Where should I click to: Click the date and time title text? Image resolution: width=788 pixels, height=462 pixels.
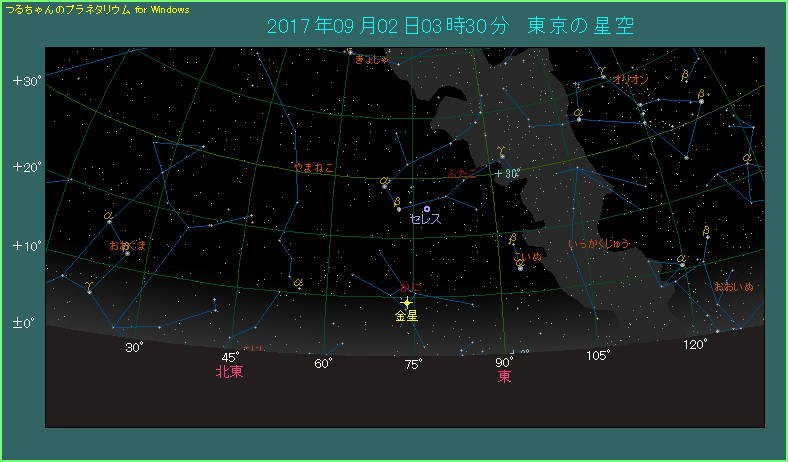(450, 25)
